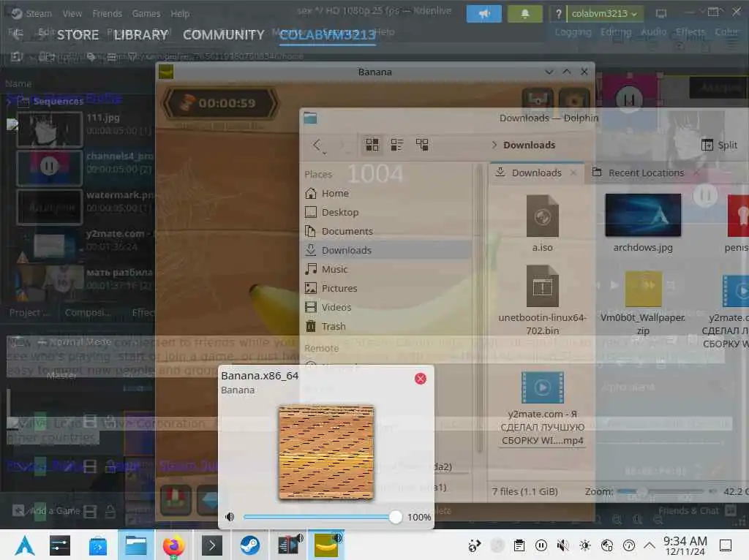This screenshot has width=749, height=560.
Task: Select the unetbootin-linux64-702.bin file
Action: point(542,300)
